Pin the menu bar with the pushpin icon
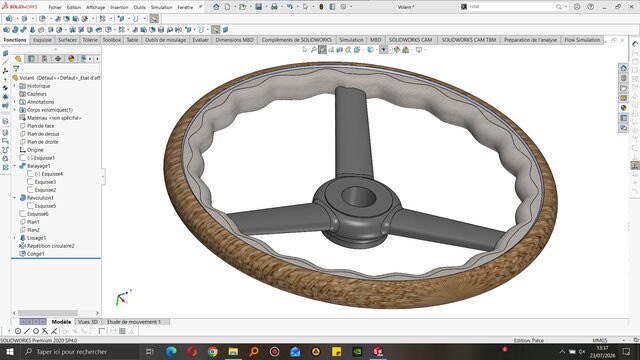This screenshot has width=640, height=360. coord(200,7)
